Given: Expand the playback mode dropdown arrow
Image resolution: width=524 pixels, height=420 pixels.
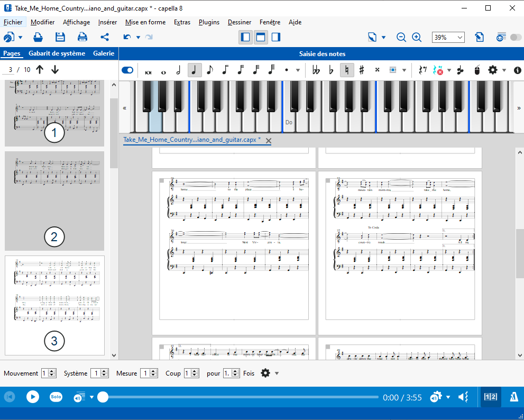Looking at the screenshot, I should tap(91, 397).
